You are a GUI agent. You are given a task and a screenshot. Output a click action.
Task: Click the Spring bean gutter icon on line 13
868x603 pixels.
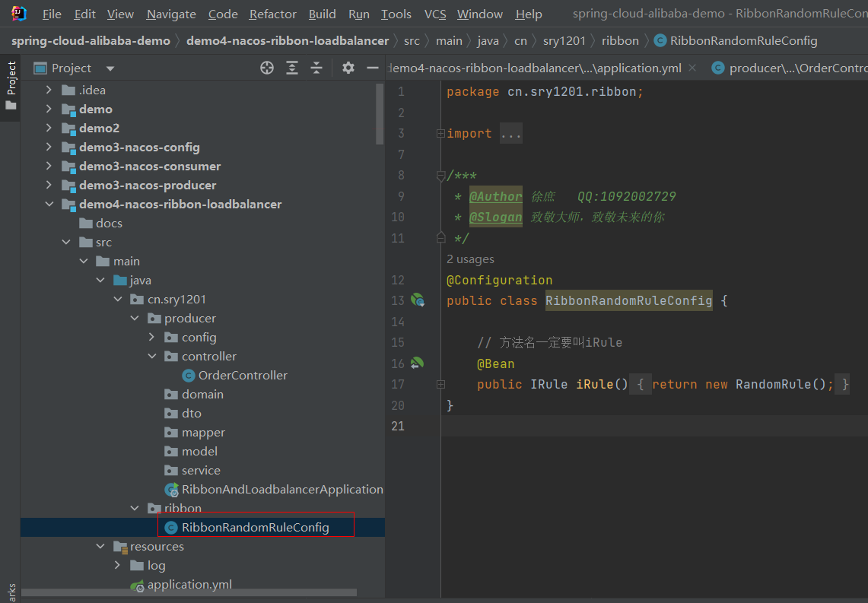418,300
